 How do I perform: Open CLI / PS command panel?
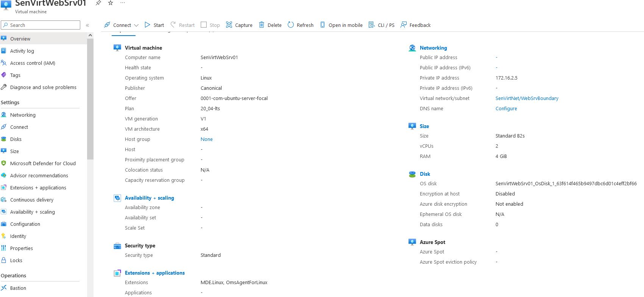(x=382, y=25)
